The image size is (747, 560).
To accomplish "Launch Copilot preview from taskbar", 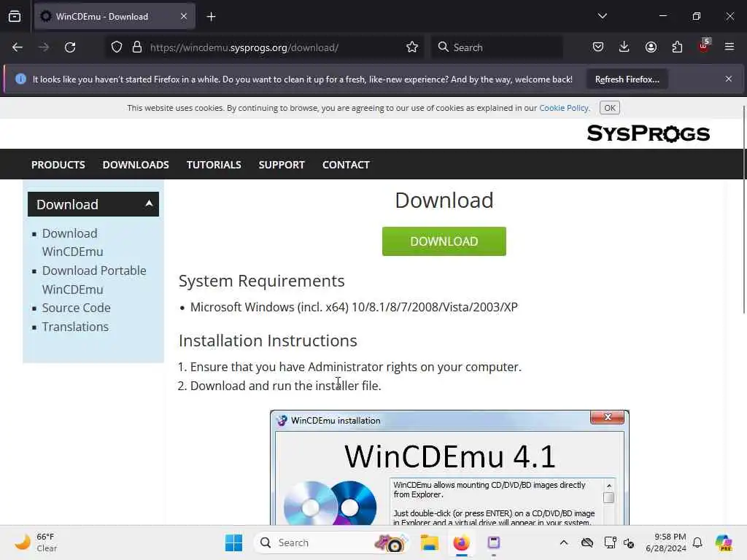I will point(723,542).
